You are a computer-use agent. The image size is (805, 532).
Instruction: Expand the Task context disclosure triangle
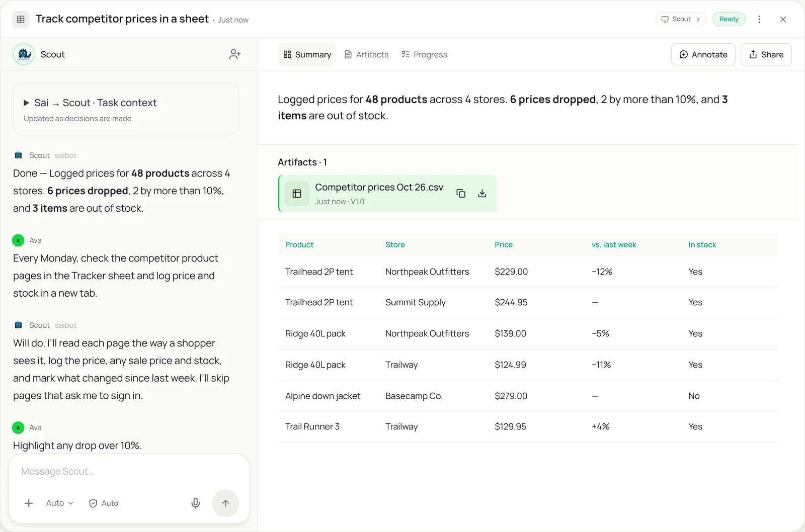coord(26,103)
